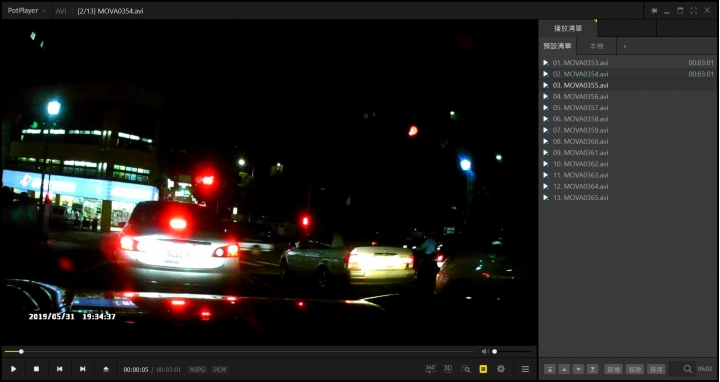Select 04. MOVA0356.avi in playlist

tap(628, 96)
